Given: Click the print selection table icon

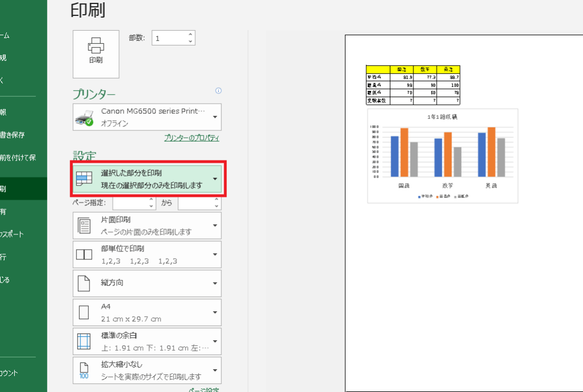Looking at the screenshot, I should [84, 179].
